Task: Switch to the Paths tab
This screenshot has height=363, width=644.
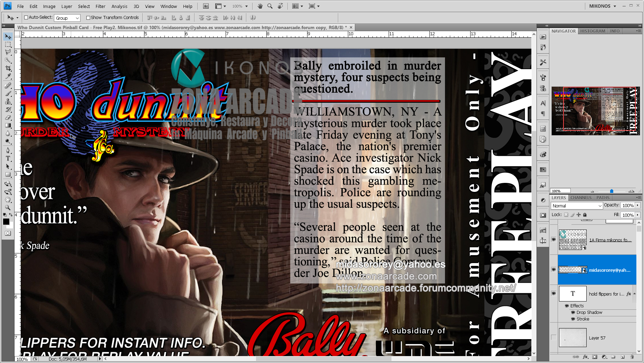Action: point(603,198)
